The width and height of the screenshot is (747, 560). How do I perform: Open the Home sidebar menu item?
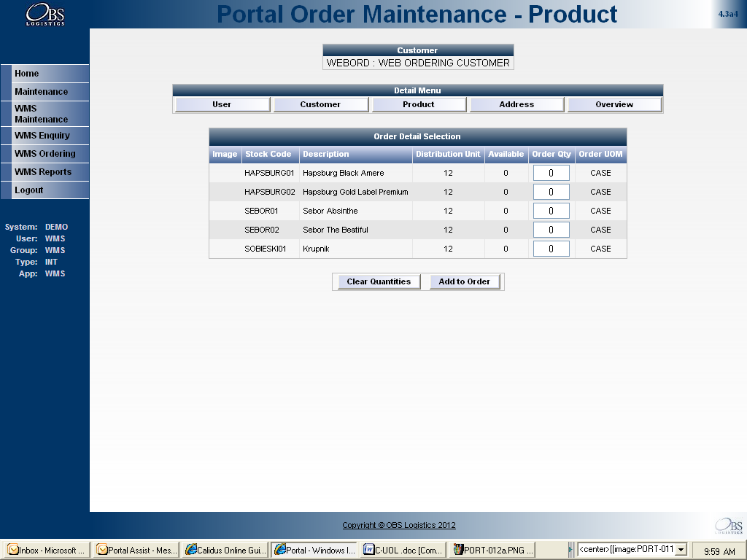pos(44,74)
